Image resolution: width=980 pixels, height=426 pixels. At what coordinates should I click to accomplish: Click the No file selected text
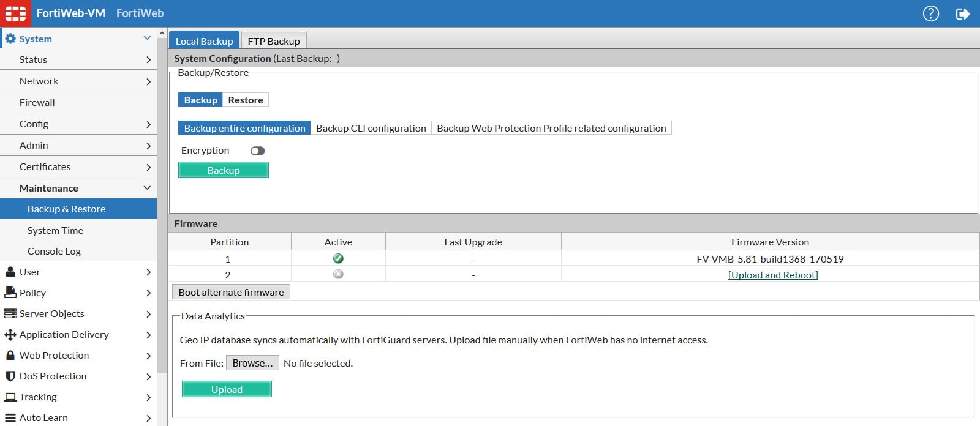point(318,363)
